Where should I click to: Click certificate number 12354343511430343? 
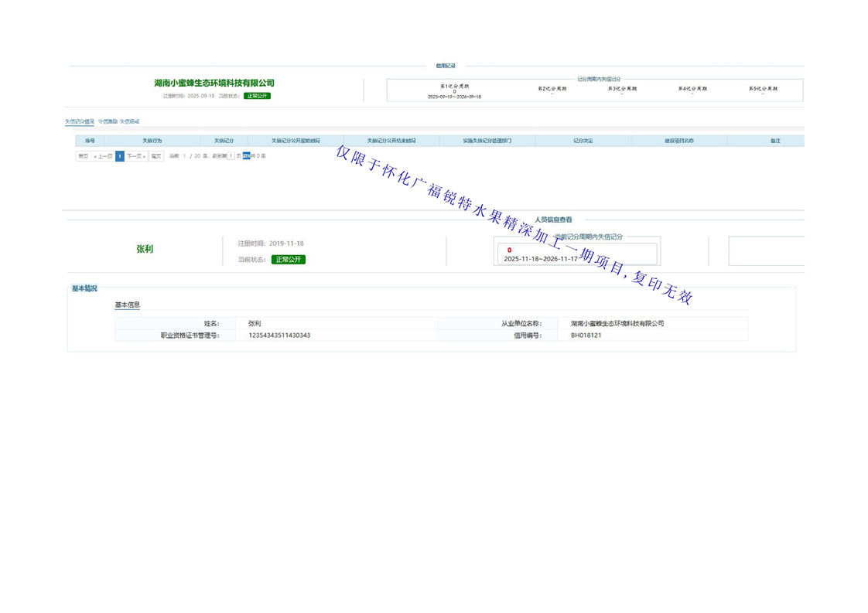pyautogui.click(x=279, y=335)
